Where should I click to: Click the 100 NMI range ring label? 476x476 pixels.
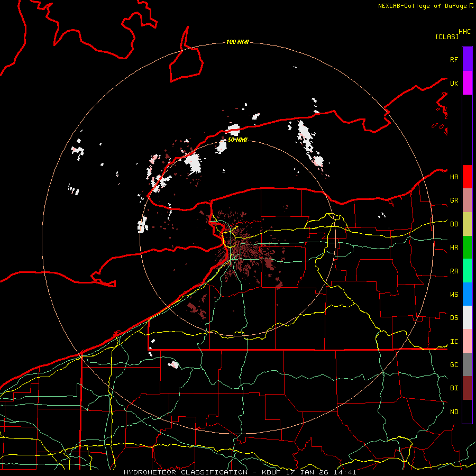click(x=237, y=42)
